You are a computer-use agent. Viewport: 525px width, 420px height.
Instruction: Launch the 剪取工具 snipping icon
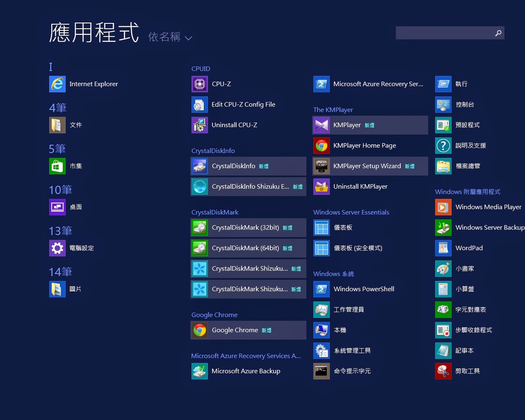coord(443,371)
